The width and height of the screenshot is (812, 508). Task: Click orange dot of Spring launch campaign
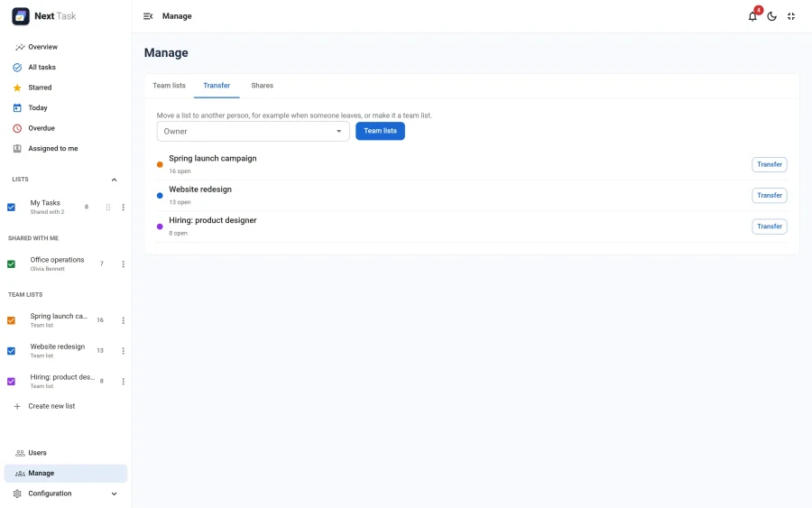(160, 165)
